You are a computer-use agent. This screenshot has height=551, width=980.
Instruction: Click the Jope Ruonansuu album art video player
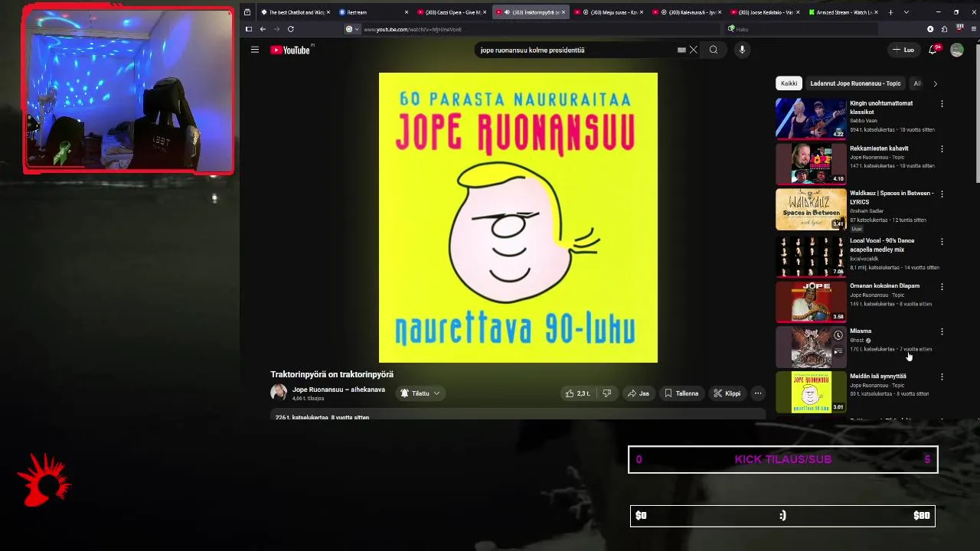[518, 217]
